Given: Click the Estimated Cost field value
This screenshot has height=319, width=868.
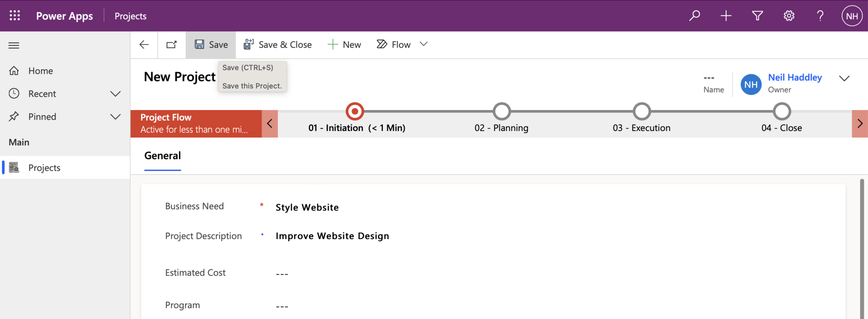Looking at the screenshot, I should pos(282,274).
